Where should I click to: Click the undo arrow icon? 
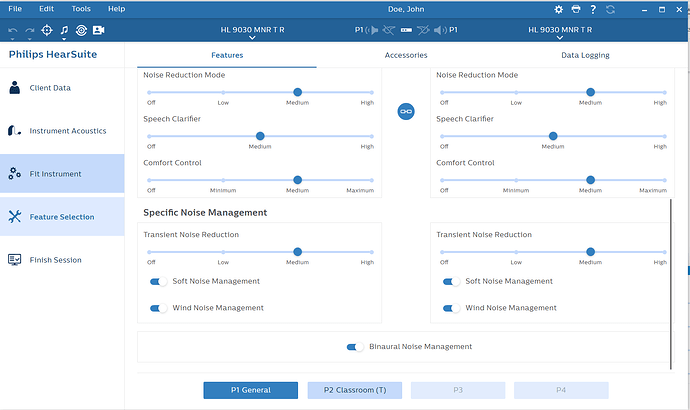13,30
